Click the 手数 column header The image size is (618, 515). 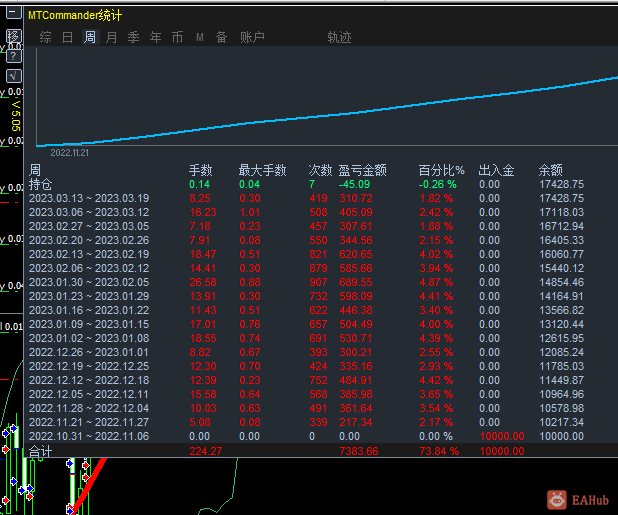[x=200, y=170]
